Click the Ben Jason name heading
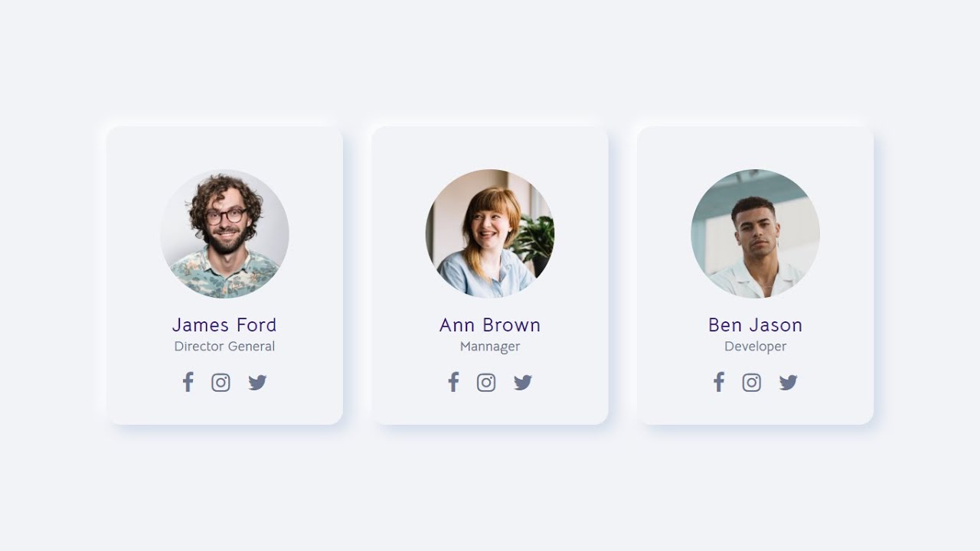Viewport: 980px width, 551px height. point(756,325)
